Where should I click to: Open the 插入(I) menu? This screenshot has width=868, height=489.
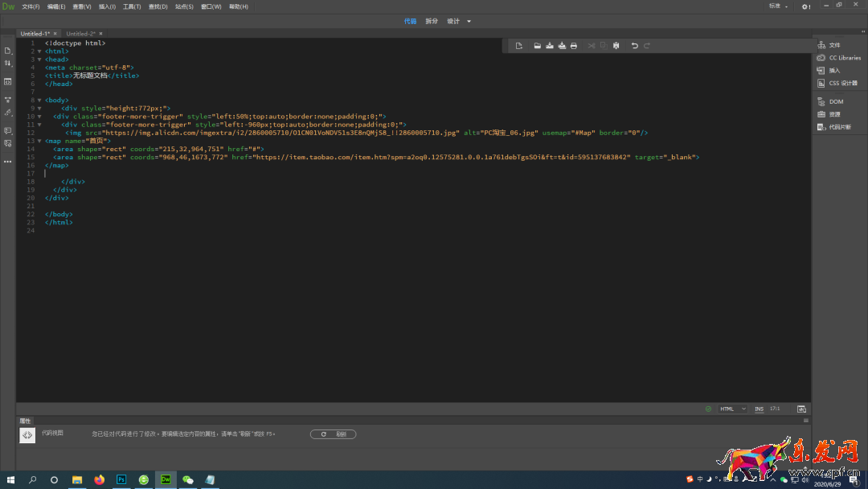pyautogui.click(x=107, y=6)
